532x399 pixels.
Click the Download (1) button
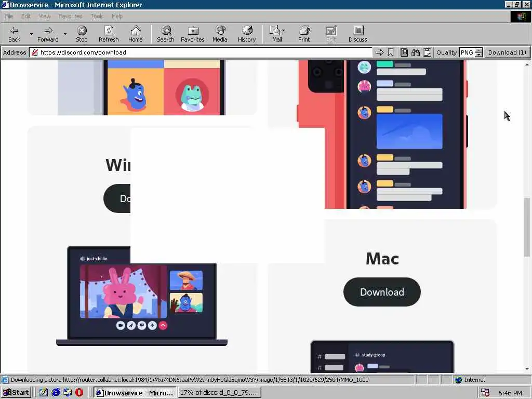tap(507, 52)
